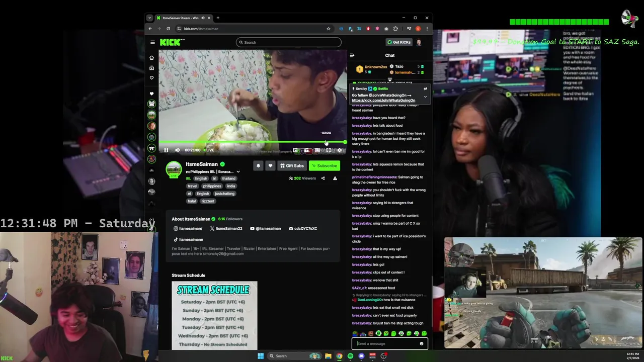Click DanLanningUO username in chat
The width and height of the screenshot is (644, 362).
[x=370, y=300]
